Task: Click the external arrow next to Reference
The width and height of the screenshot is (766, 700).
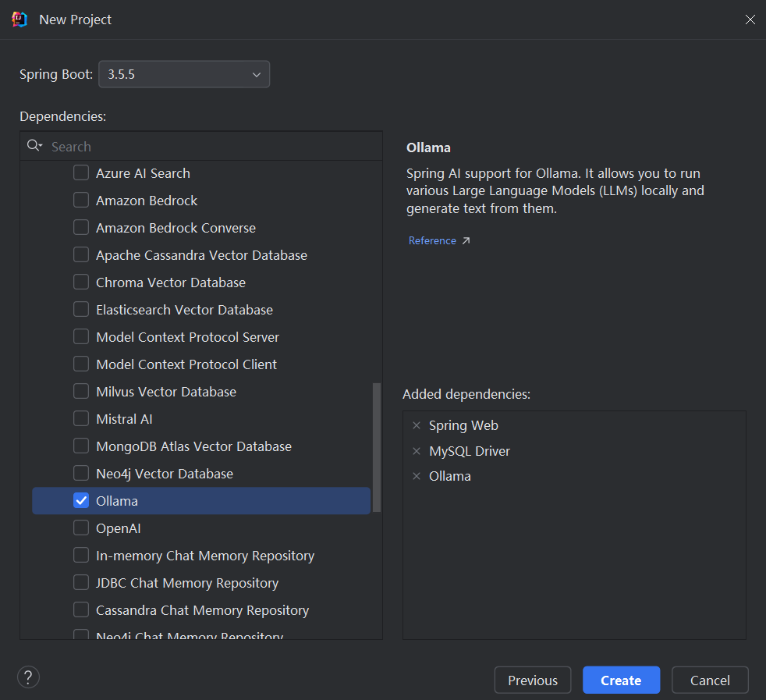Action: coord(466,240)
